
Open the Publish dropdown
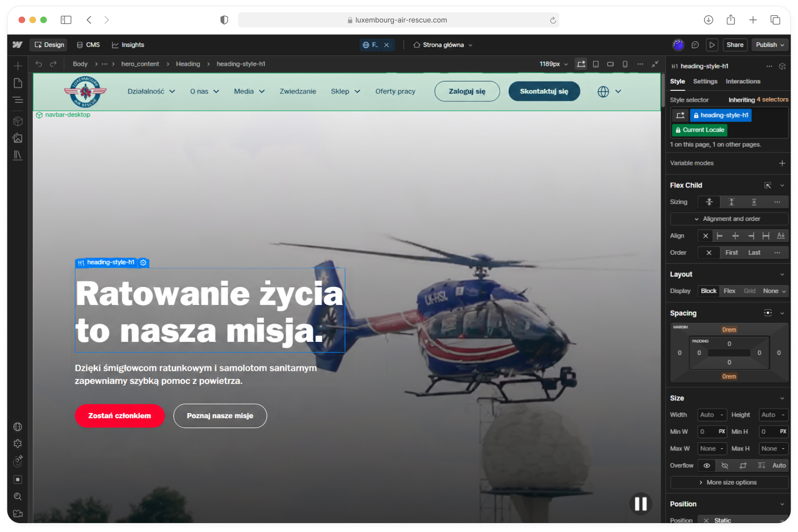[770, 45]
